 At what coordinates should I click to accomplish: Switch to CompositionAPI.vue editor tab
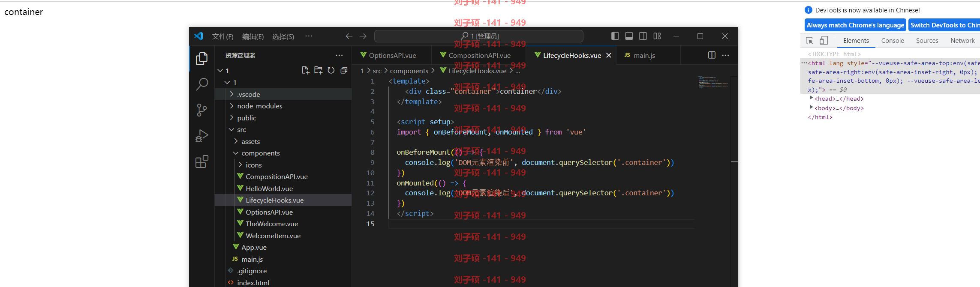(479, 55)
